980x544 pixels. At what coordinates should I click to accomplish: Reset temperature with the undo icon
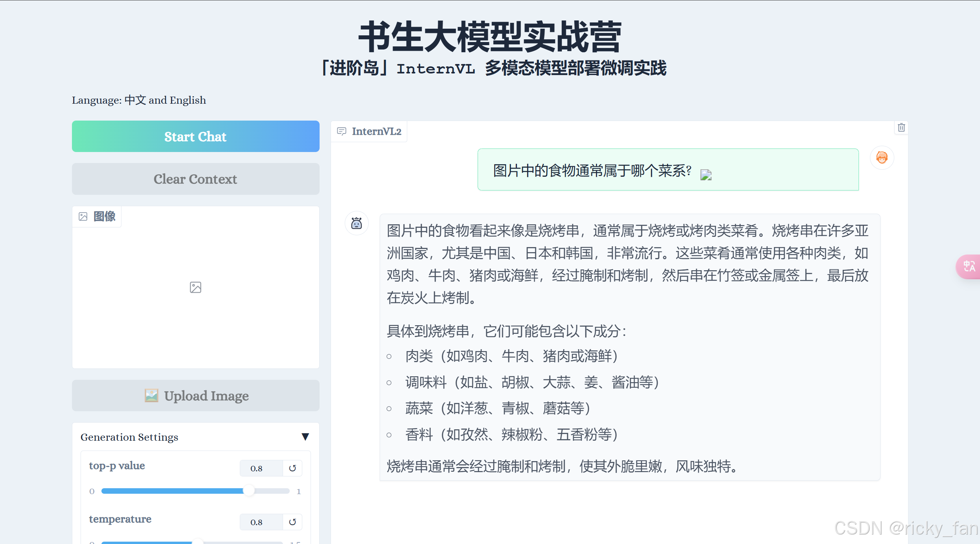click(292, 522)
